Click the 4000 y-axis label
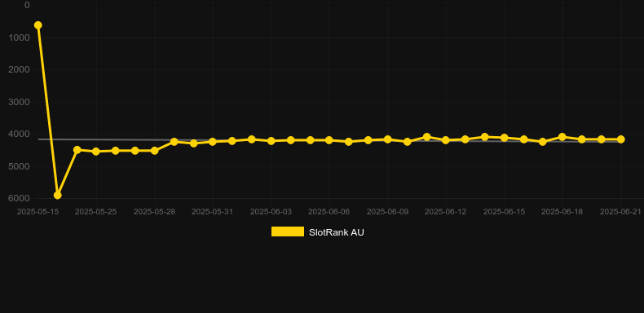The height and width of the screenshot is (313, 644). coord(19,134)
